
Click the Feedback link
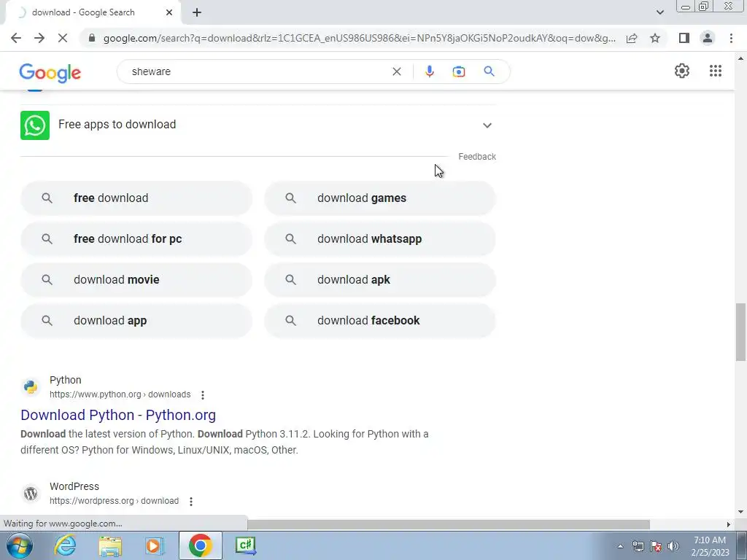point(477,157)
